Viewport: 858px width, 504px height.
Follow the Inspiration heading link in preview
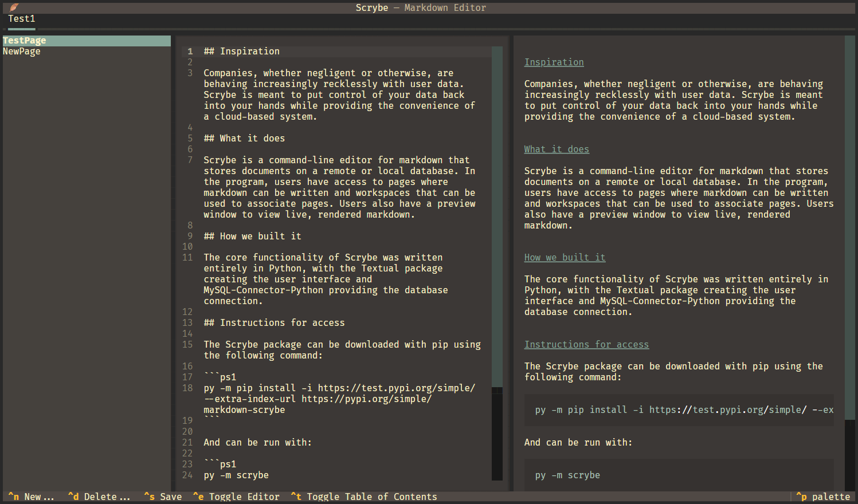pyautogui.click(x=554, y=62)
